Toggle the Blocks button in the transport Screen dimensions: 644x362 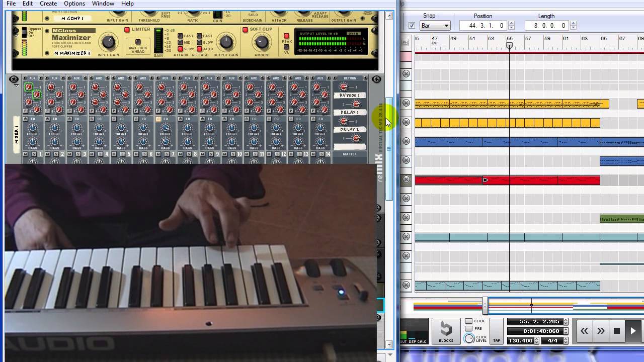click(446, 331)
